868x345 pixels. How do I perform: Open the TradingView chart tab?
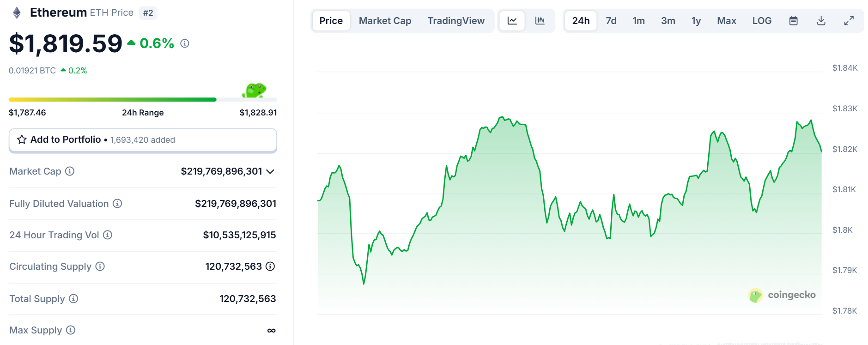(x=456, y=21)
